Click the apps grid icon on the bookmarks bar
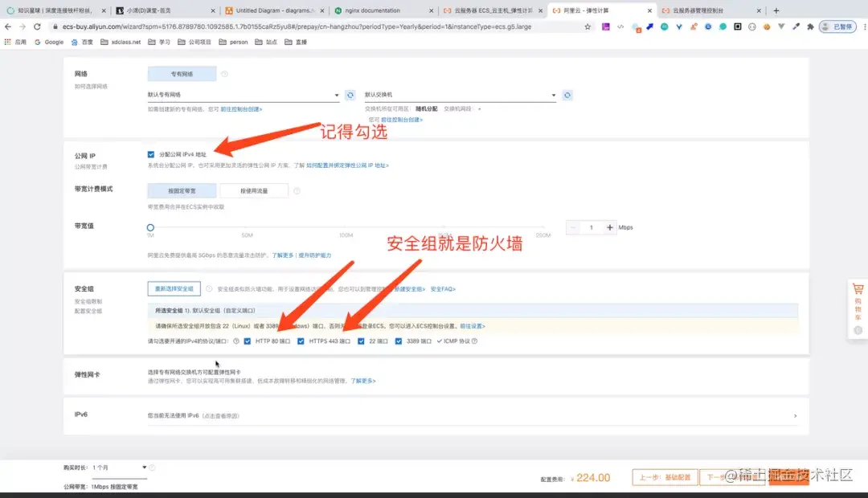Viewport: 868px width, 498px height. coord(9,42)
